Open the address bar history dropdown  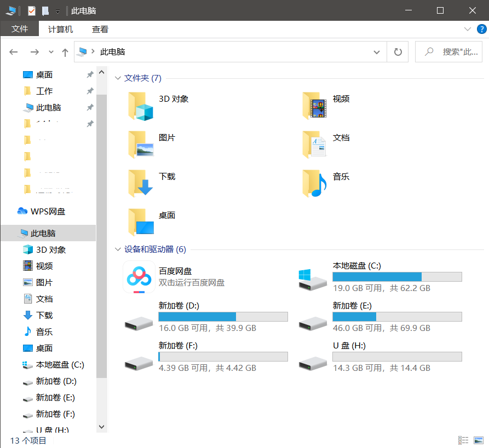click(x=377, y=52)
